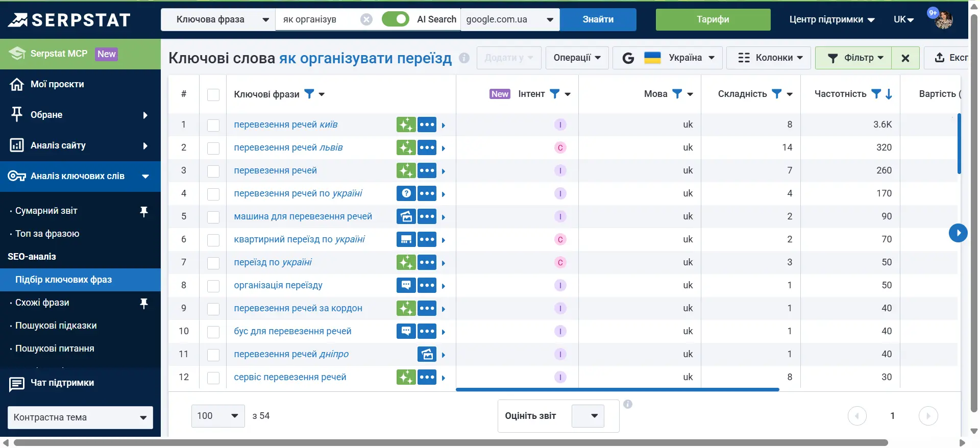Open the rows-per-page dropdown showing 100
This screenshot has height=448, width=980.
[x=218, y=416]
